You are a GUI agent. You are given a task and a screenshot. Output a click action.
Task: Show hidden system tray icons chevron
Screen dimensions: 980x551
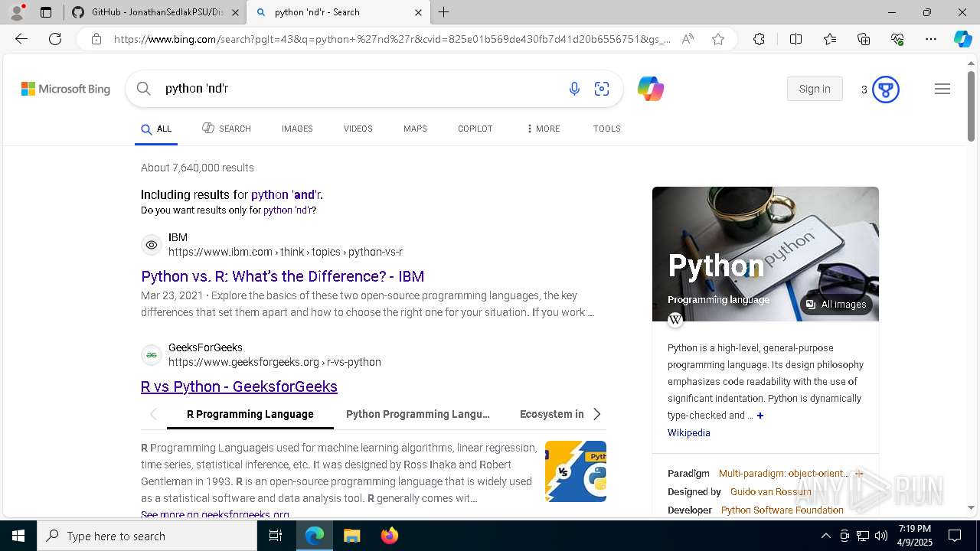825,536
